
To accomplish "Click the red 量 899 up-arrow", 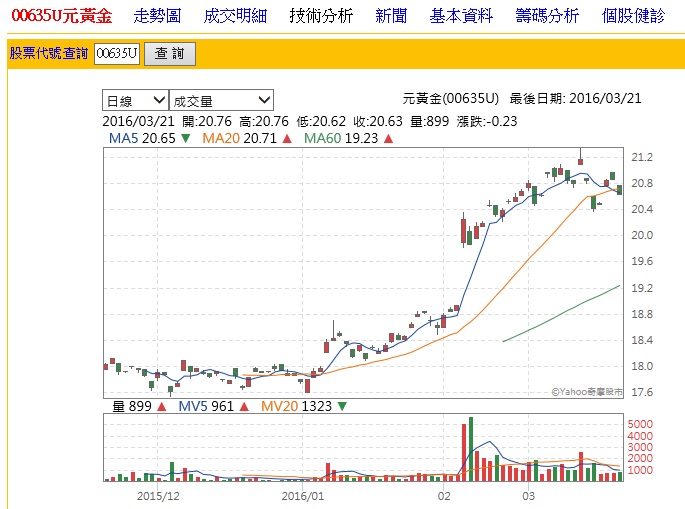I will (x=162, y=407).
